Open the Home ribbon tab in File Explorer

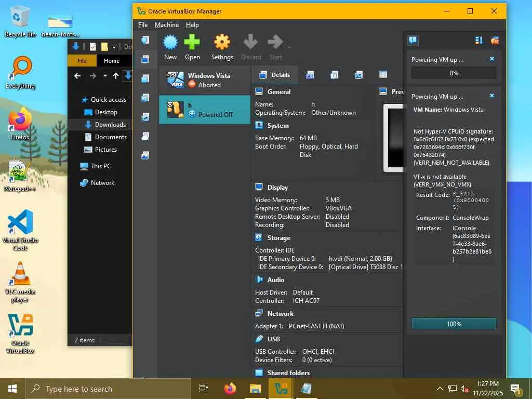(112, 61)
